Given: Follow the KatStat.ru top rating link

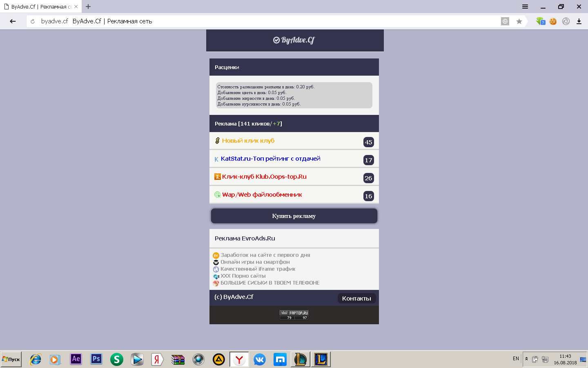Looking at the screenshot, I should tap(270, 159).
